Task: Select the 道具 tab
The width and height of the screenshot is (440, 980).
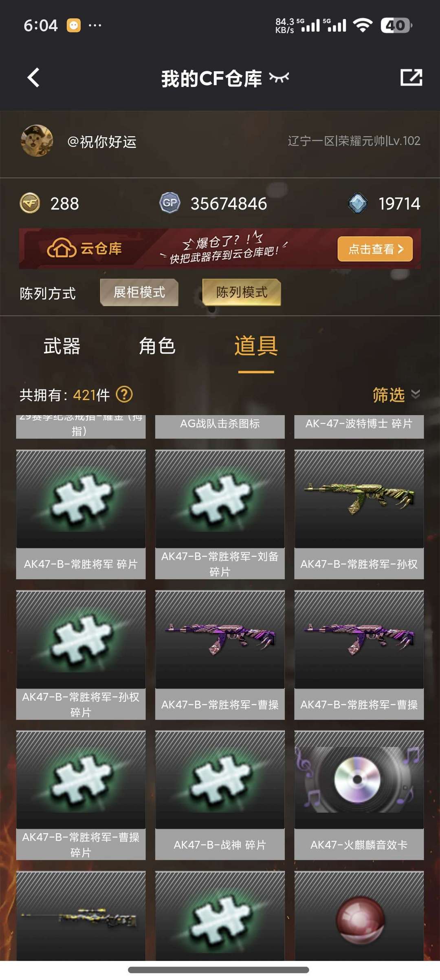Action: click(x=256, y=346)
